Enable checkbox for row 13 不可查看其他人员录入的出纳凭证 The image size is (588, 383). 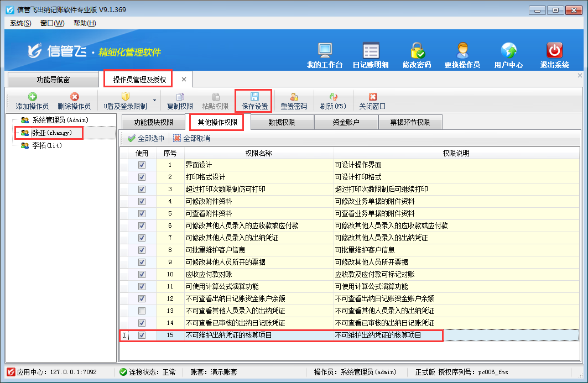pyautogui.click(x=142, y=311)
